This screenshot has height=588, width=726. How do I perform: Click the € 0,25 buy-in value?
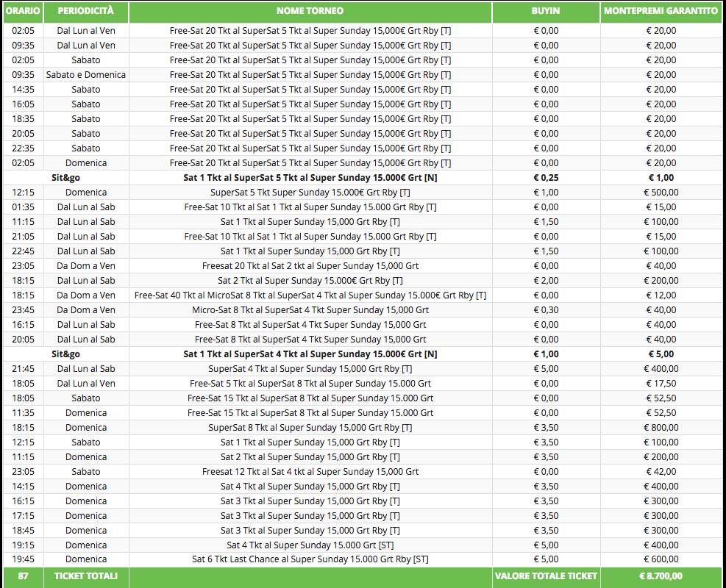pos(546,178)
